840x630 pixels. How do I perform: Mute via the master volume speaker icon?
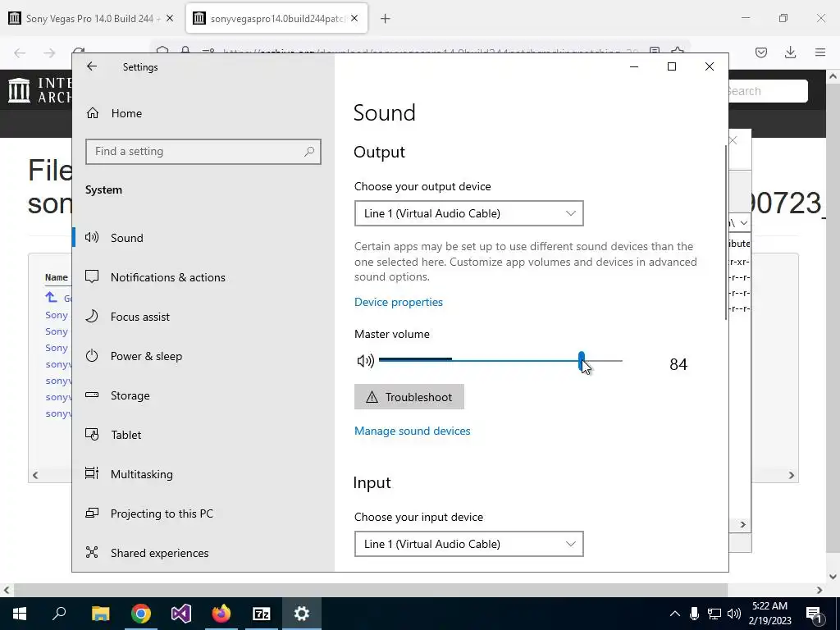coord(365,361)
